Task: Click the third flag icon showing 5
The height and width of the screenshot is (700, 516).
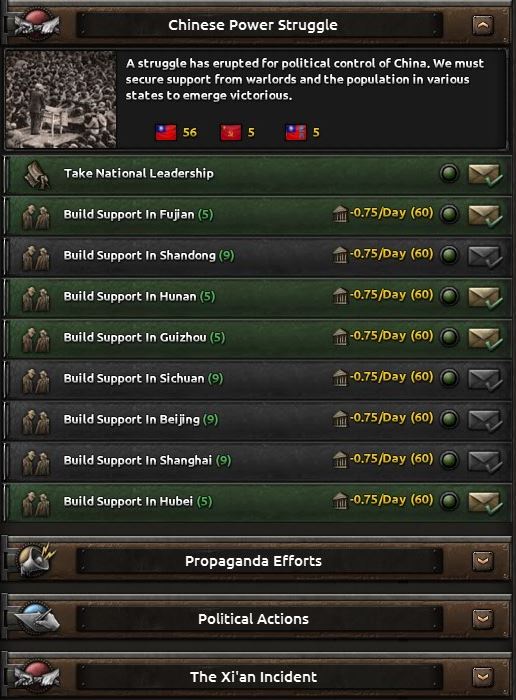Action: click(x=296, y=132)
